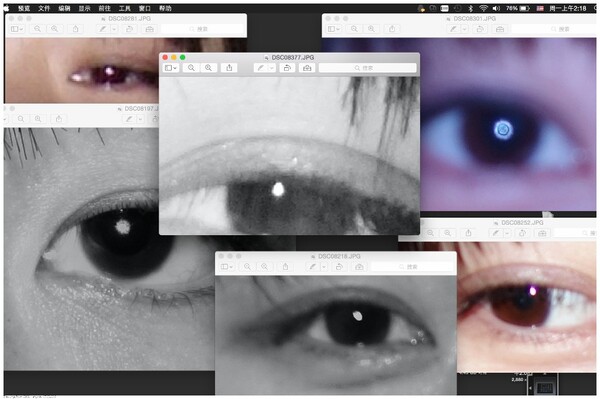Show the markup toolbox in DSC08377.JPG window

[x=307, y=68]
